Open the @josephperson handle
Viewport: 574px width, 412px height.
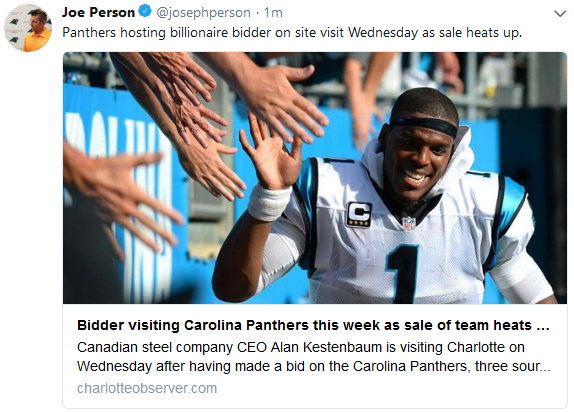click(203, 13)
